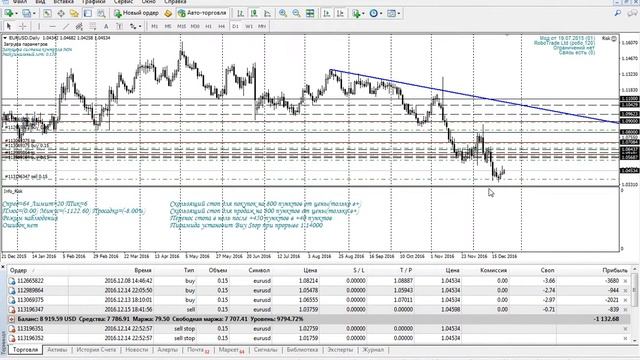The height and width of the screenshot is (360, 640).
Task: Click the Arrows objects icon
Action: coord(133,27)
